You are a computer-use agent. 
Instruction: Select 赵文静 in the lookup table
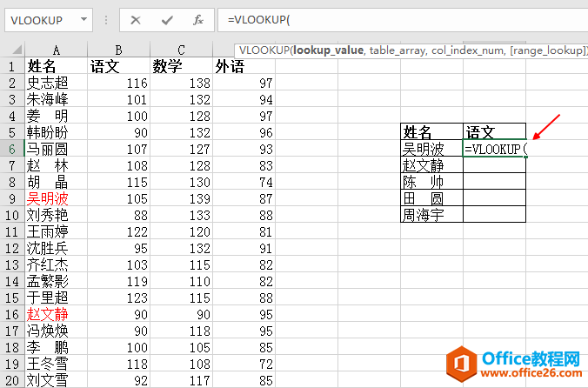click(431, 165)
